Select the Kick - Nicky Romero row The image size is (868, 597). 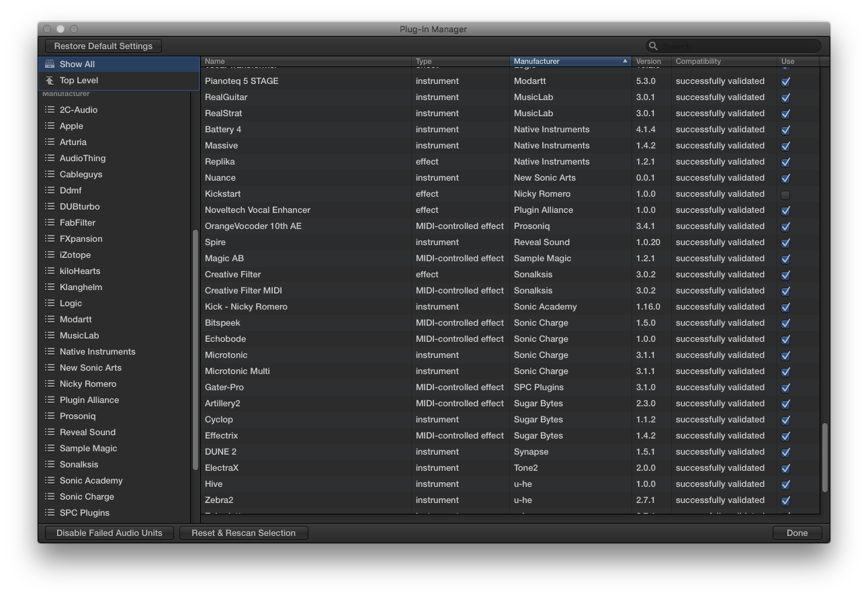point(510,307)
